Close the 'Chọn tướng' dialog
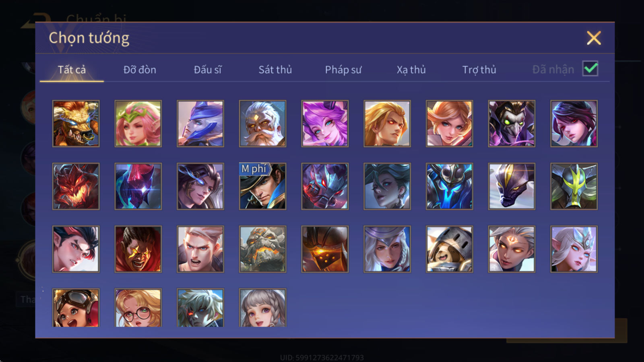The image size is (644, 362). [x=594, y=38]
